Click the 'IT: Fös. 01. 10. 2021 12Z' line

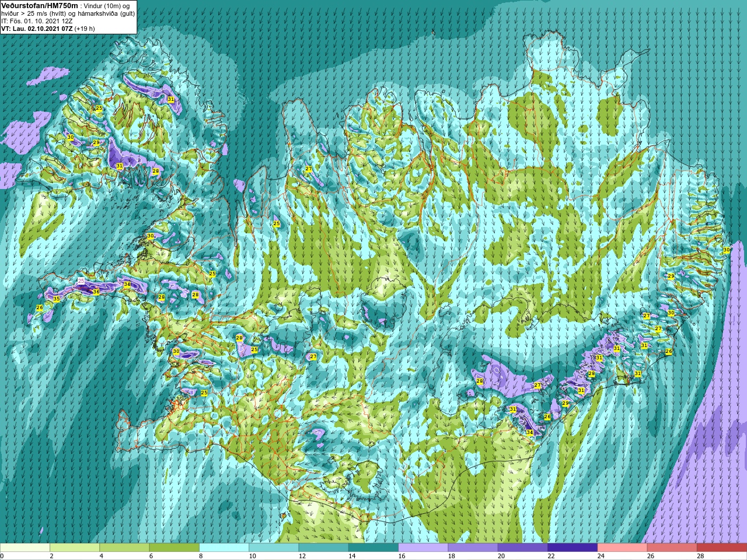pos(37,20)
